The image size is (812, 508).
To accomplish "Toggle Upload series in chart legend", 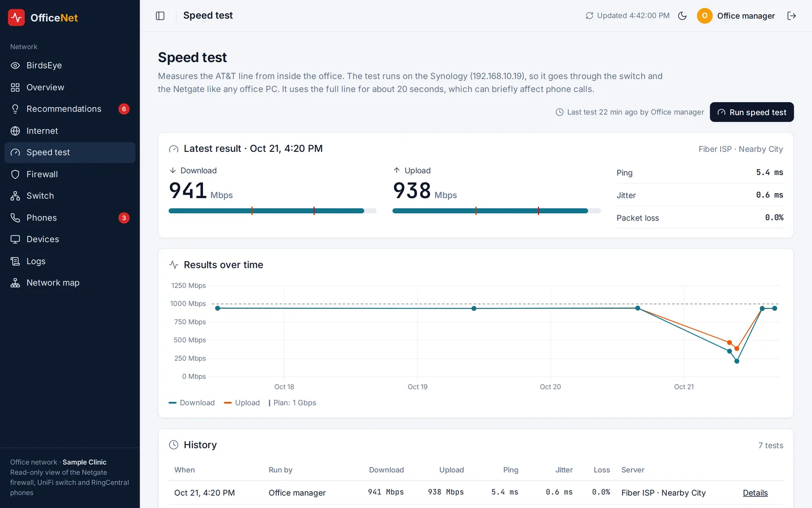I will (242, 403).
